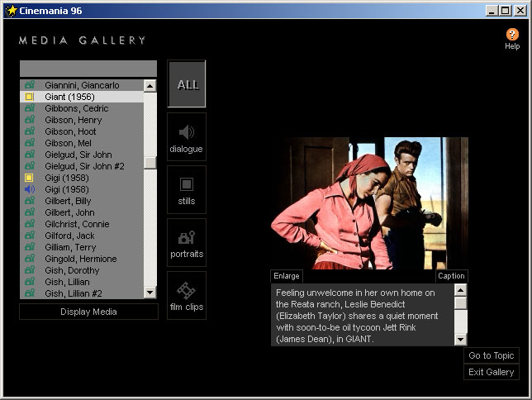
Task: Select the "Gish, Lillian #2" list entry
Action: coord(82,293)
